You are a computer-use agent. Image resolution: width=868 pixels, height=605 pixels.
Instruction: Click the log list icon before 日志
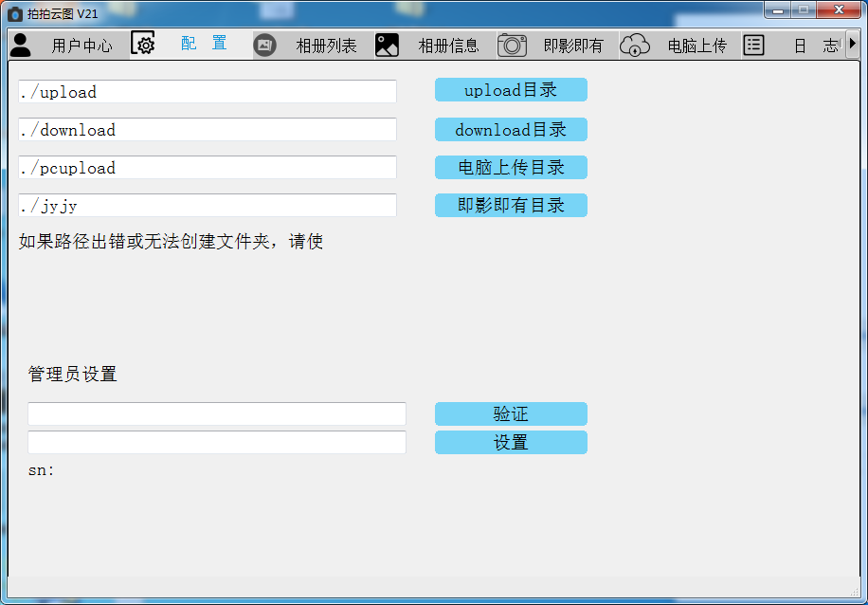[x=753, y=44]
